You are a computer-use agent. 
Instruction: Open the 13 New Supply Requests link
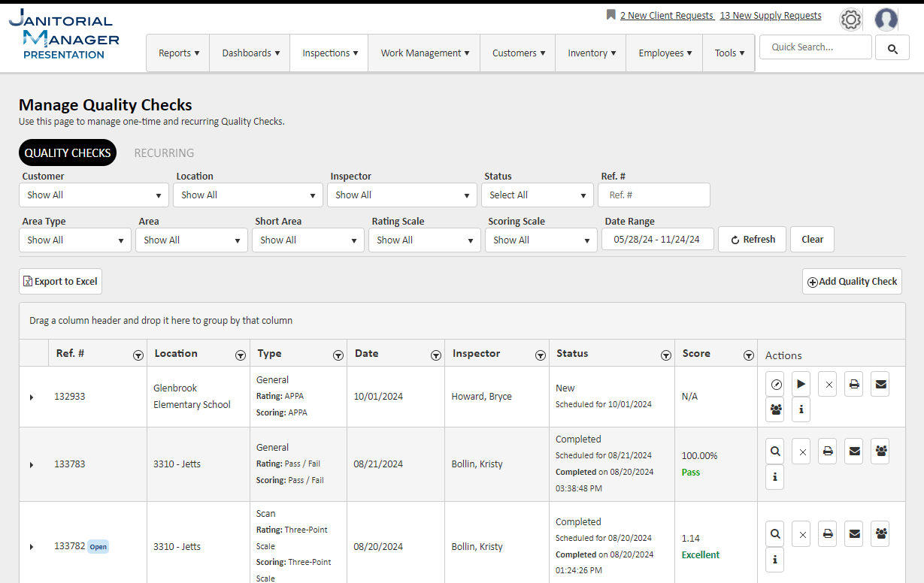[770, 15]
